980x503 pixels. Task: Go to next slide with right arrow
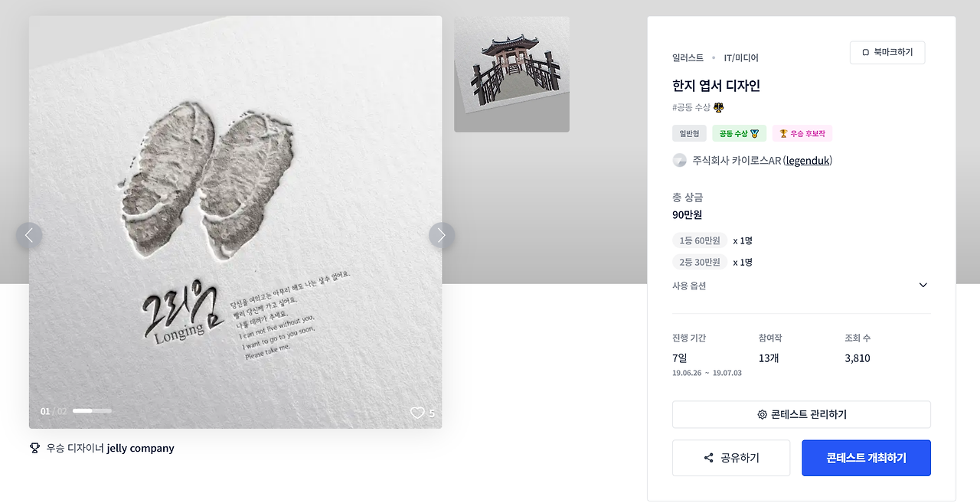[x=442, y=235]
